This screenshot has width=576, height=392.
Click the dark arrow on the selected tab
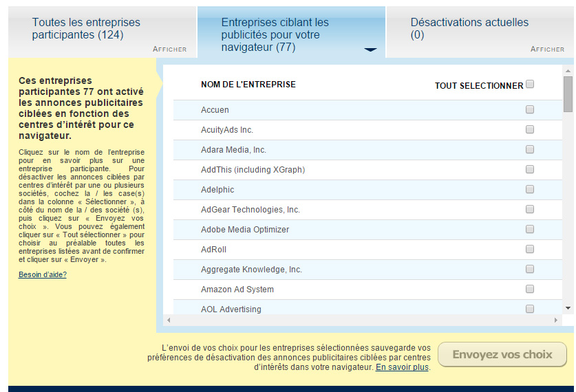point(370,50)
